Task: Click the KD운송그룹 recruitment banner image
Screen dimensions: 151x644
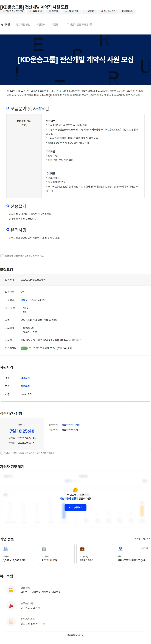Action: (75, 59)
